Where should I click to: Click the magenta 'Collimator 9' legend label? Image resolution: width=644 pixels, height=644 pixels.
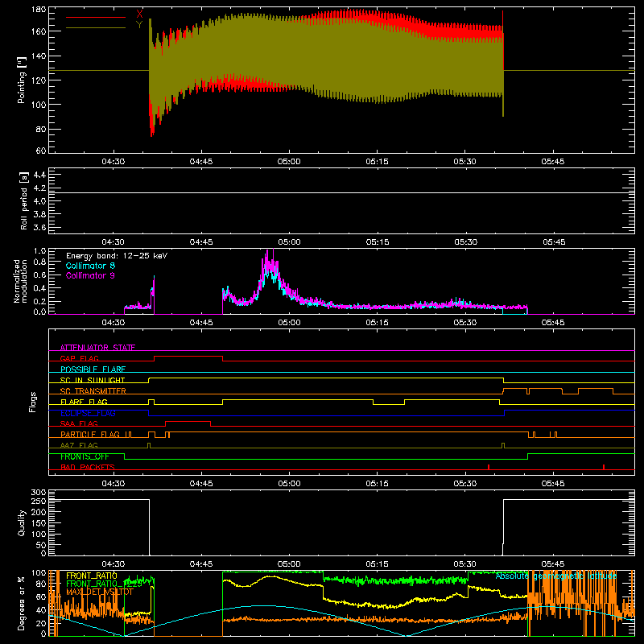90,275
